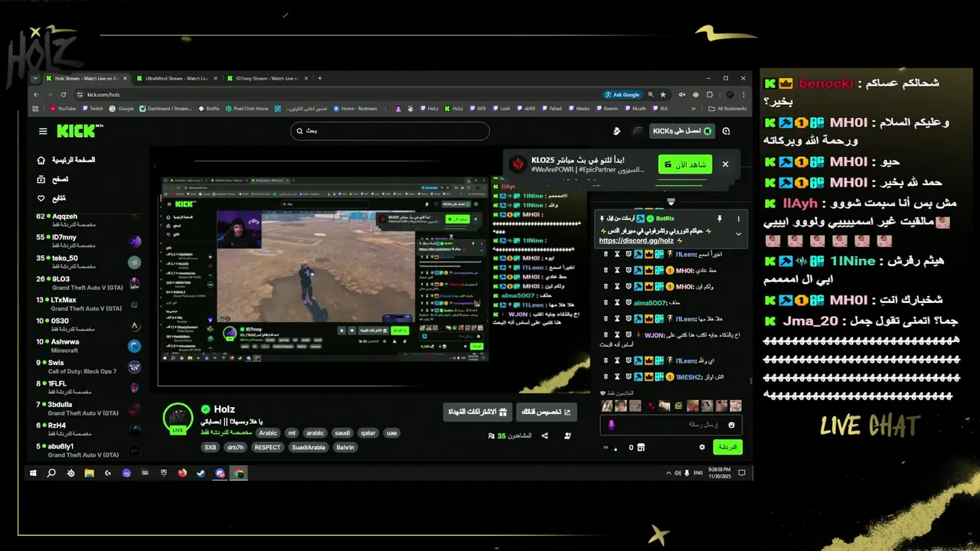Select the Holz Stream browser tab

85,78
